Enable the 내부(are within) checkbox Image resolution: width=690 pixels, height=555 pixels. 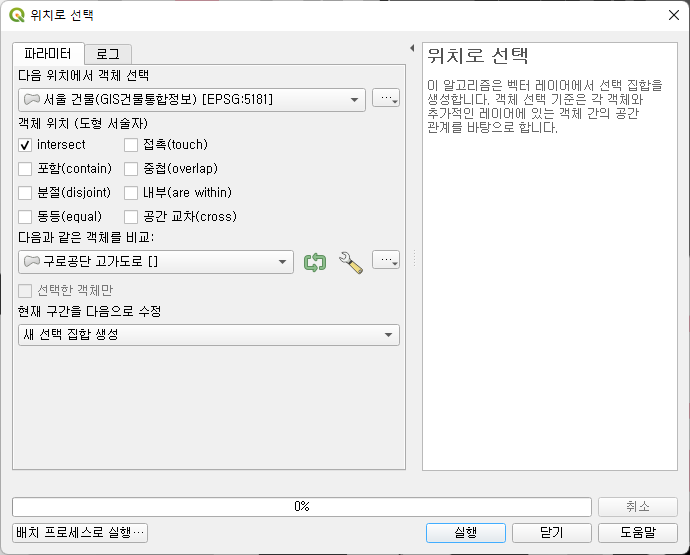point(131,193)
